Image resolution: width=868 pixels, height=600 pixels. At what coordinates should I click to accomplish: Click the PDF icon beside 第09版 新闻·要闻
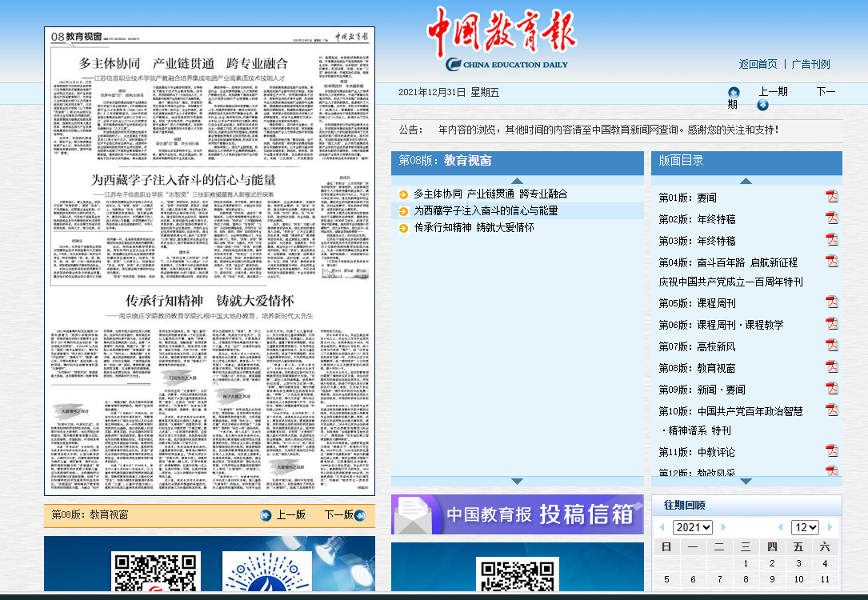[x=831, y=389]
